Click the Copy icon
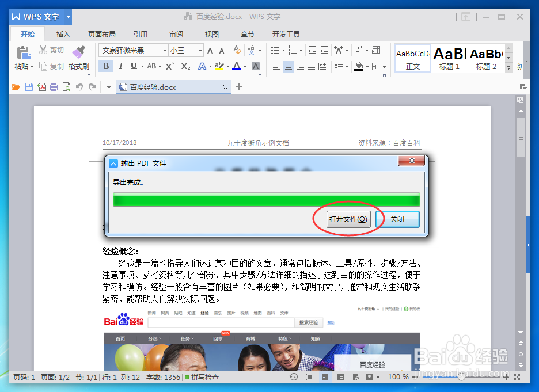Screen dimensions: 539x392 [43, 66]
